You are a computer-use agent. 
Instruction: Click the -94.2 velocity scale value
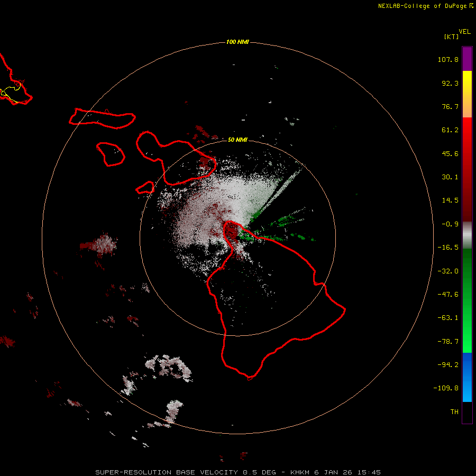448,365
